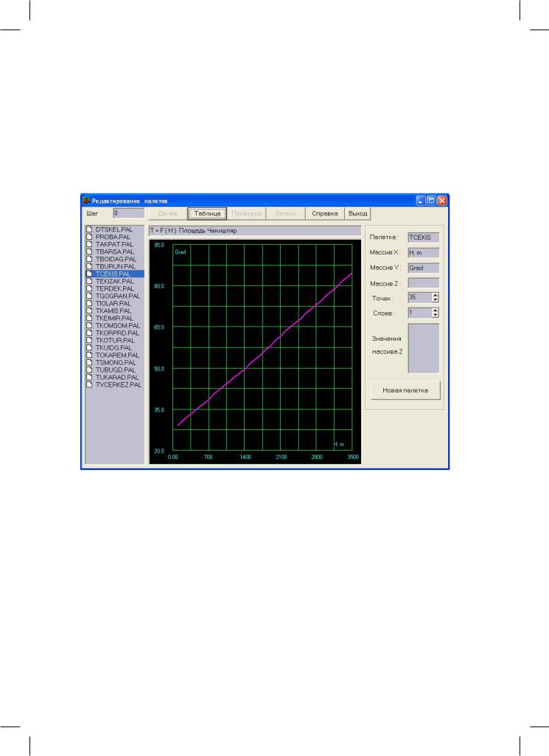Maximize the Редактирование палеток window
This screenshot has height=756, width=549.
click(x=431, y=201)
